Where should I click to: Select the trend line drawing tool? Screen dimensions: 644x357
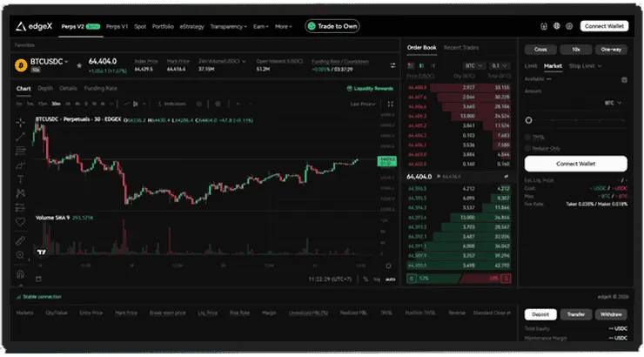[20, 137]
